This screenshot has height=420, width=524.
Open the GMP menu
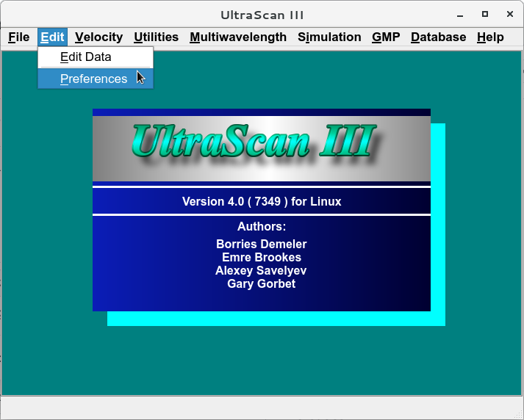pyautogui.click(x=386, y=37)
